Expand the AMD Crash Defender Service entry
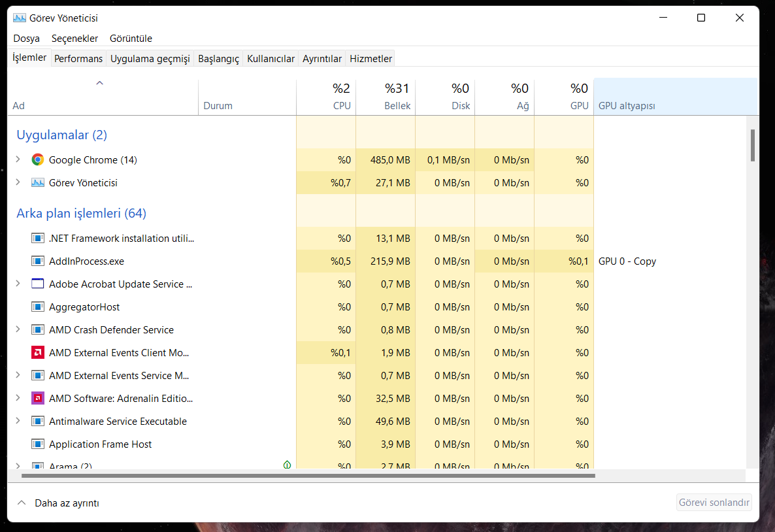 18,329
